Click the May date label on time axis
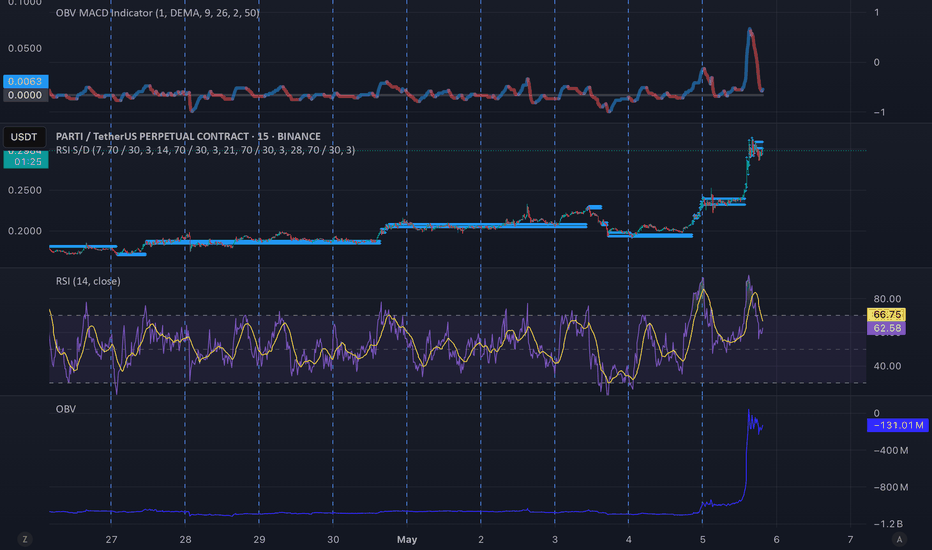Viewport: 932px width, 550px height. click(407, 539)
